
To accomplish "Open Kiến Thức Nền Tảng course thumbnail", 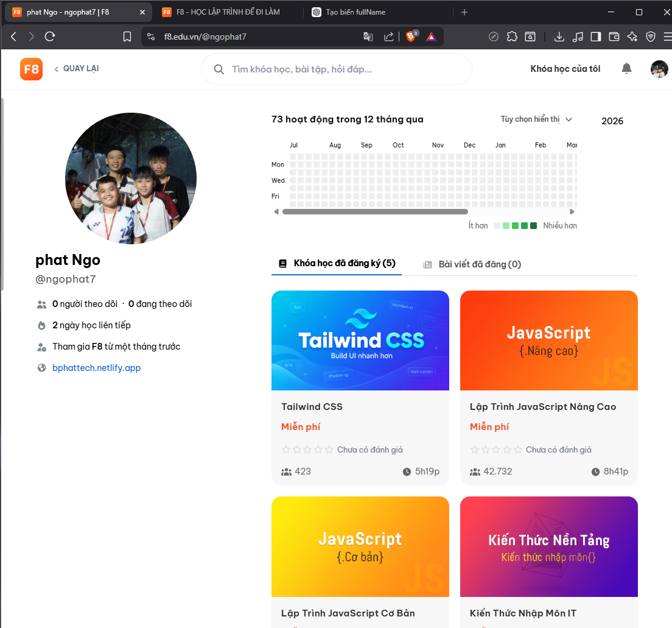I will pyautogui.click(x=549, y=546).
